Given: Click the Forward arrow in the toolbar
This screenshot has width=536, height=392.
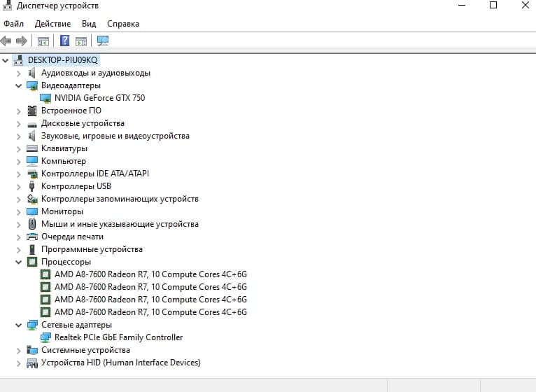Looking at the screenshot, I should pos(22,41).
